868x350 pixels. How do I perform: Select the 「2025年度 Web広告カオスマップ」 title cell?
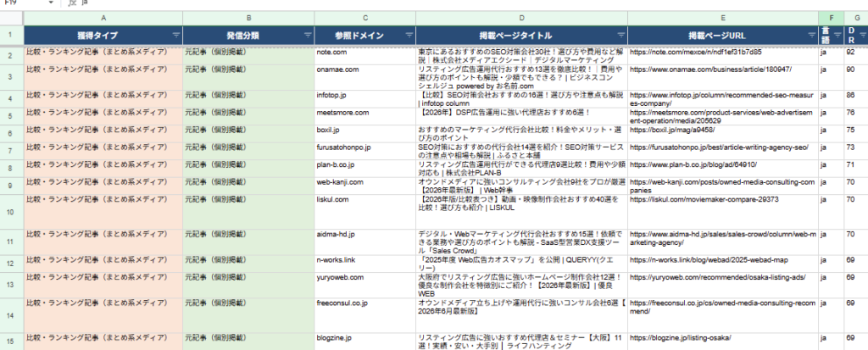tap(522, 263)
